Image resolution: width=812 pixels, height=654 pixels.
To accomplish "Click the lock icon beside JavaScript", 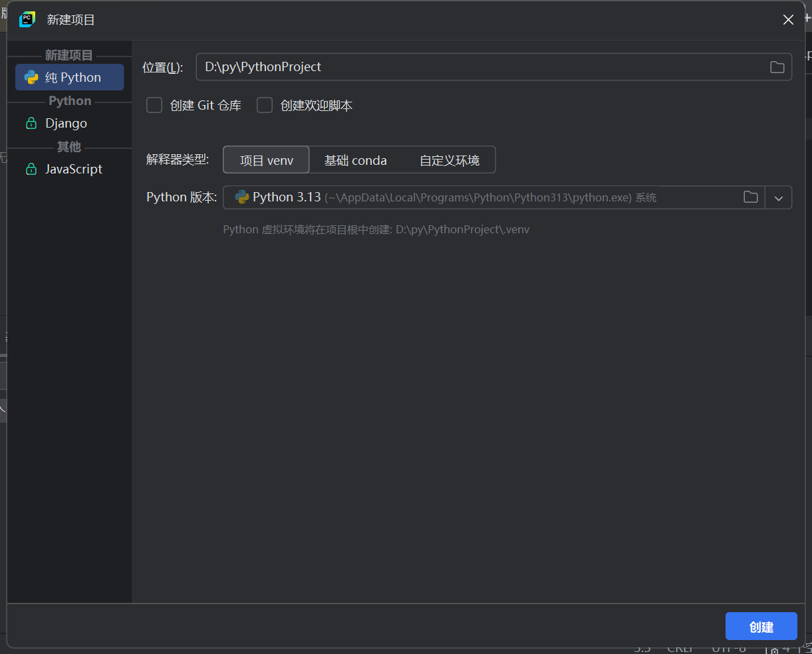I will click(31, 169).
